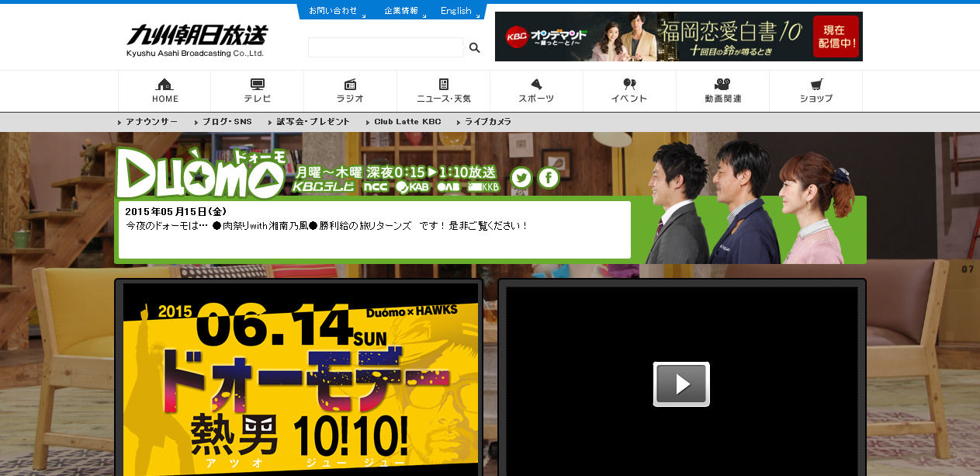The width and height of the screenshot is (980, 476).
Task: Click the search magnifier icon
Action: pos(474,47)
